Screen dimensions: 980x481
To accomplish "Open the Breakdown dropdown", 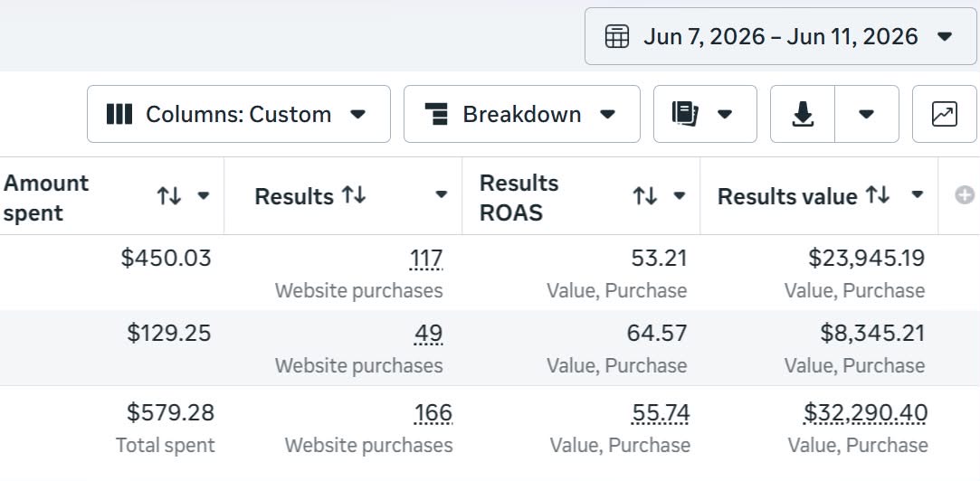I will pyautogui.click(x=522, y=114).
